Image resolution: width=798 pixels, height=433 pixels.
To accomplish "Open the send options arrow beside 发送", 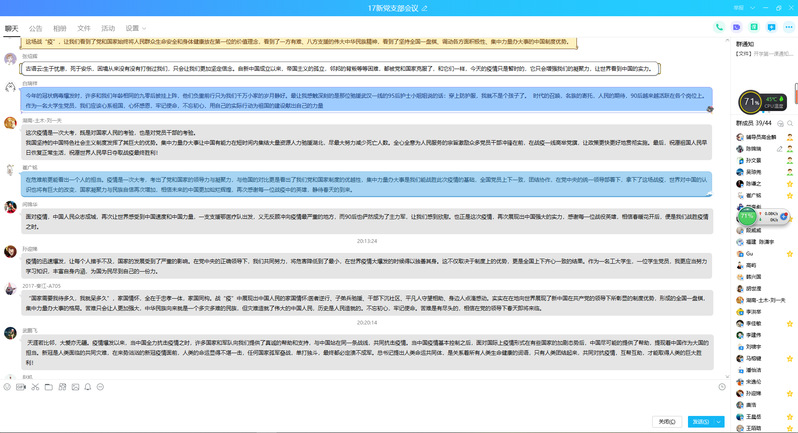I will coord(720,421).
